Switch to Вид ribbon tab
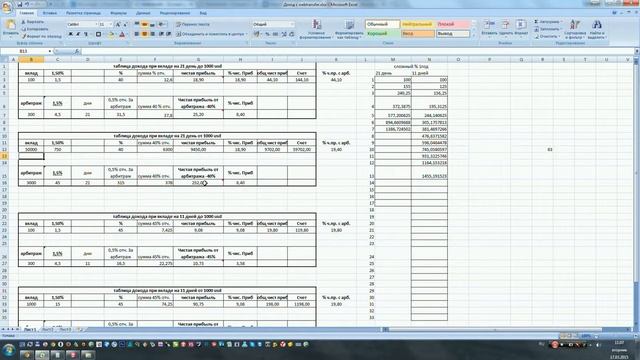Image resolution: width=640 pixels, height=360 pixels. tap(203, 13)
